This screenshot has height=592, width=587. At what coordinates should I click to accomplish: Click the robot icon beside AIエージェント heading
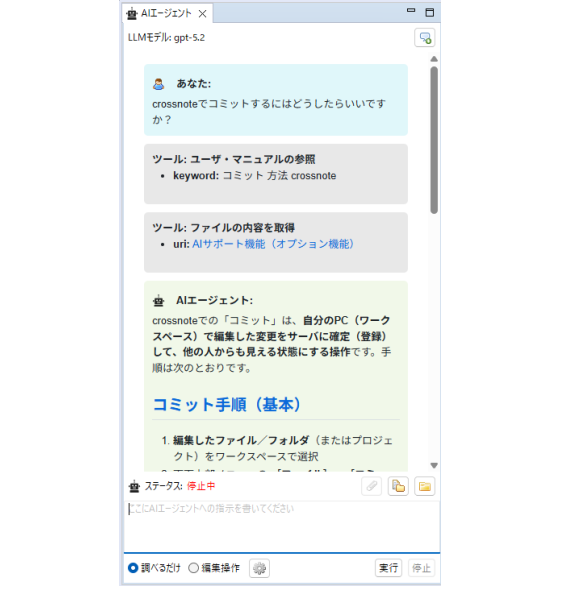(159, 301)
